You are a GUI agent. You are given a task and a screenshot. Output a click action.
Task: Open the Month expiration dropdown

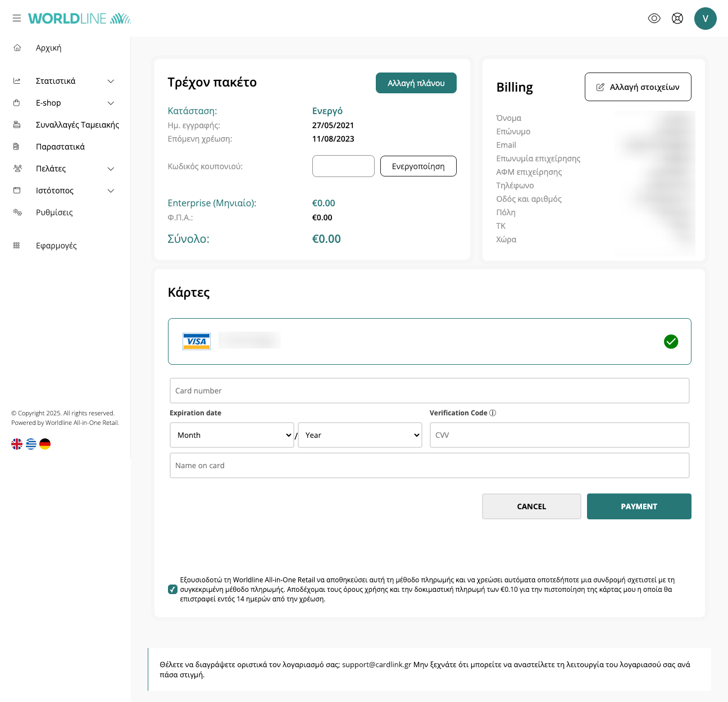231,435
